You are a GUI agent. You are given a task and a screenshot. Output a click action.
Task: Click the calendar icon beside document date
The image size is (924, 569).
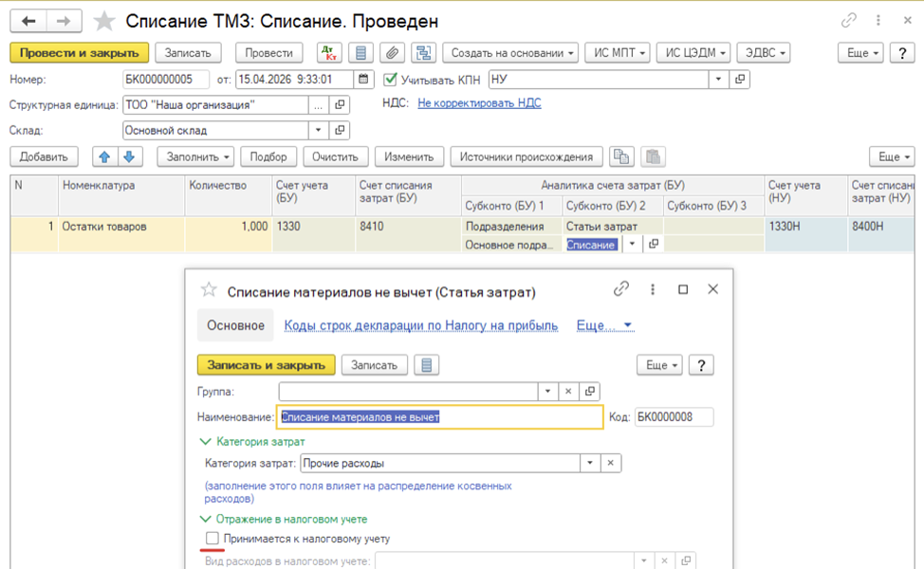pos(364,80)
